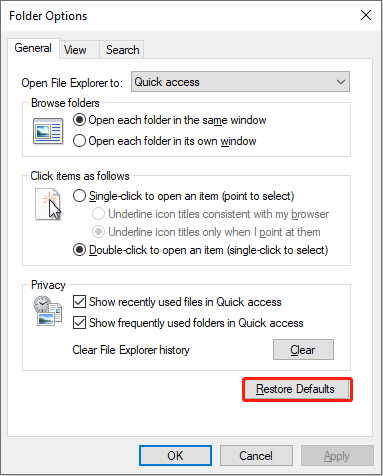The width and height of the screenshot is (383, 476).
Task: Click the Restore Defaults button
Action: 297,389
